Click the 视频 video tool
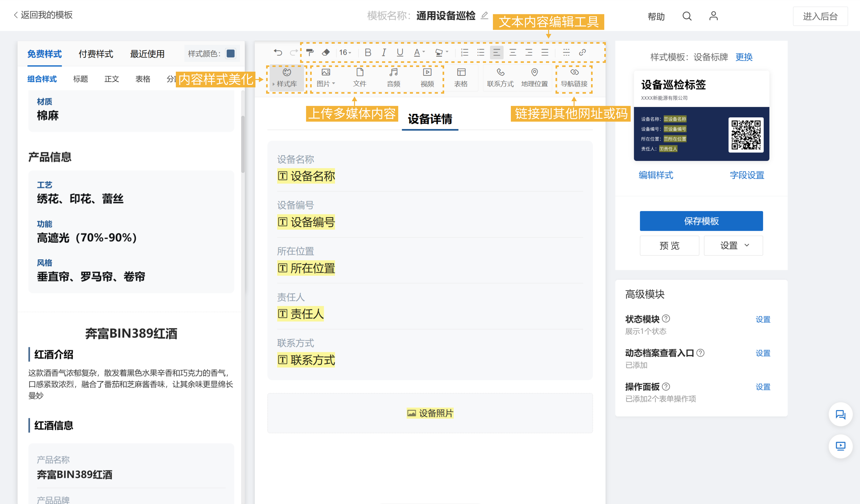Viewport: 860px width, 504px height. click(x=427, y=78)
